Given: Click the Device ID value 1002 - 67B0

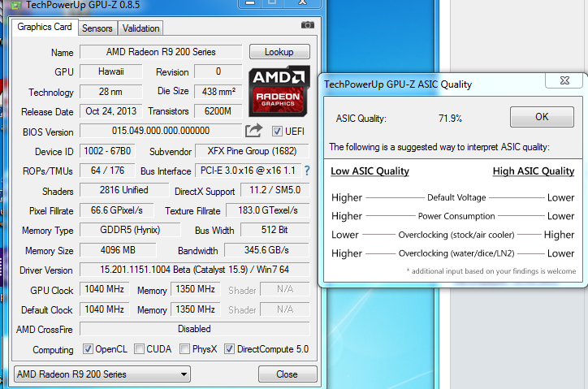Looking at the screenshot, I should [107, 151].
